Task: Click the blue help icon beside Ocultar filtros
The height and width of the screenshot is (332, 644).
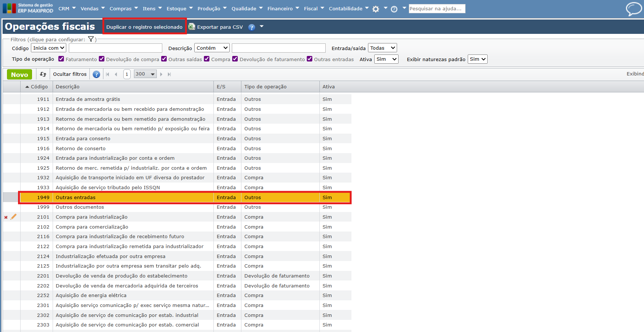Action: tap(96, 74)
